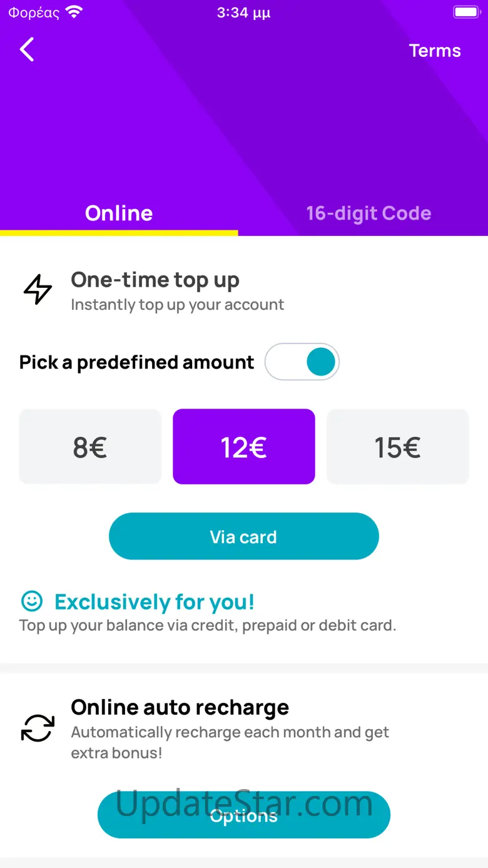Tap the Wi-Fi status icon
Image resolution: width=488 pixels, height=868 pixels.
[74, 13]
